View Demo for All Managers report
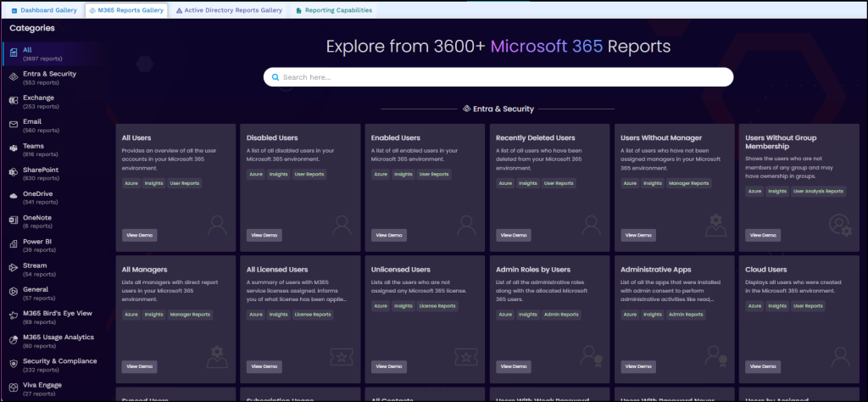 [x=140, y=366]
